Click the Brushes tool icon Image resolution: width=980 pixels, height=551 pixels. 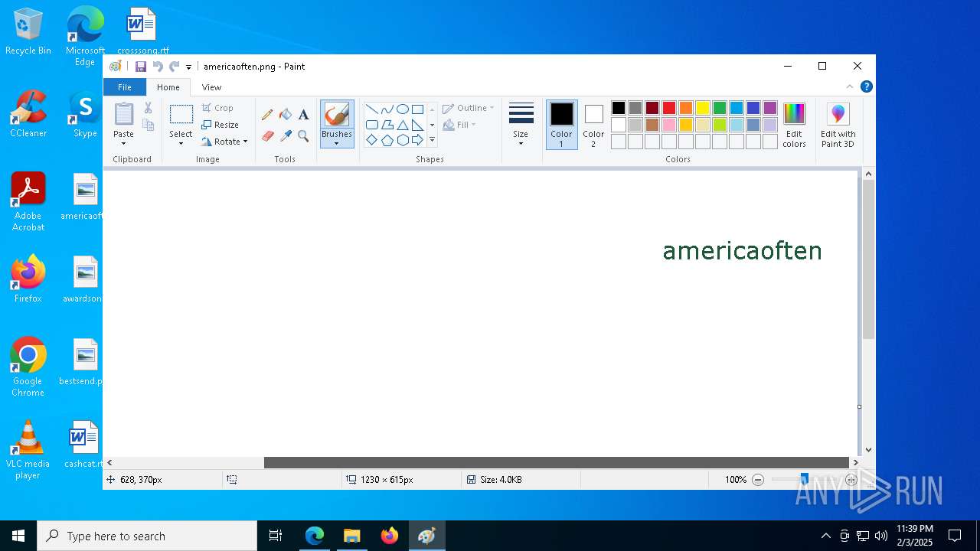tap(337, 115)
